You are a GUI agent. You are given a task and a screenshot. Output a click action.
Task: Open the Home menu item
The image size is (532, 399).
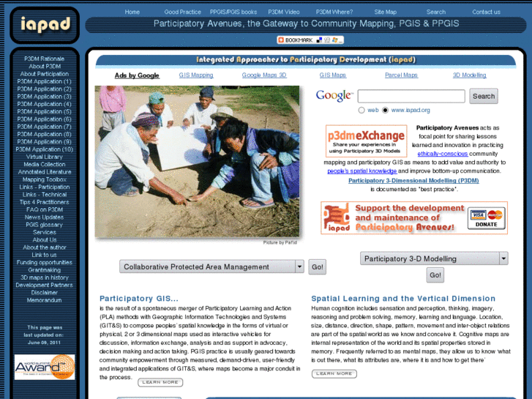click(132, 12)
